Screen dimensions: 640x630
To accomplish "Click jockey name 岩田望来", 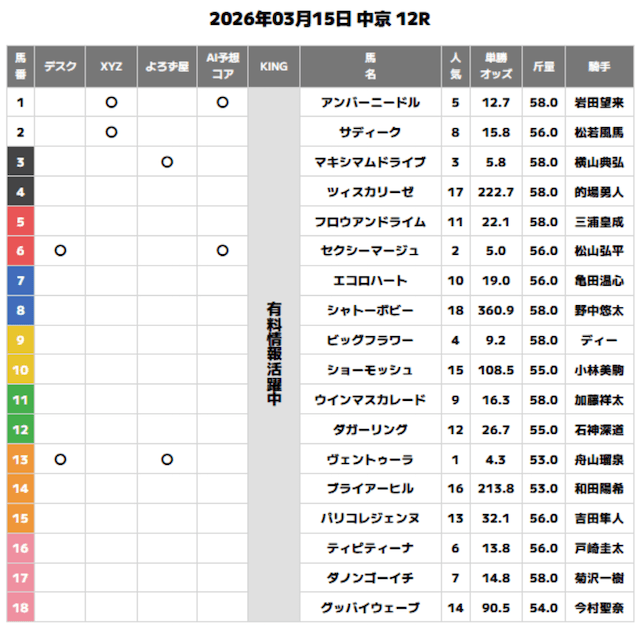I will click(x=599, y=102).
